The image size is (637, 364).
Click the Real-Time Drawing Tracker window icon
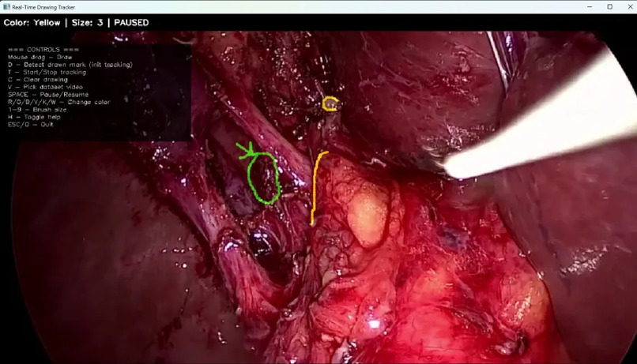[6, 7]
